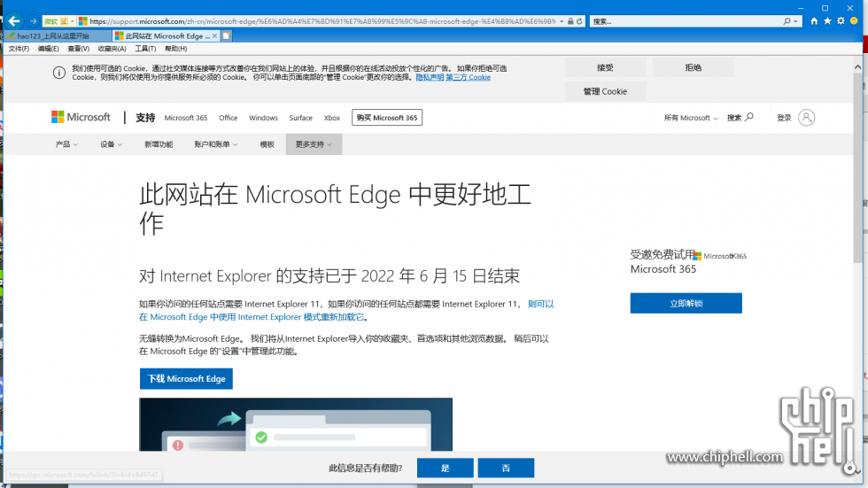Click the Edge migration illustration image

296,424
